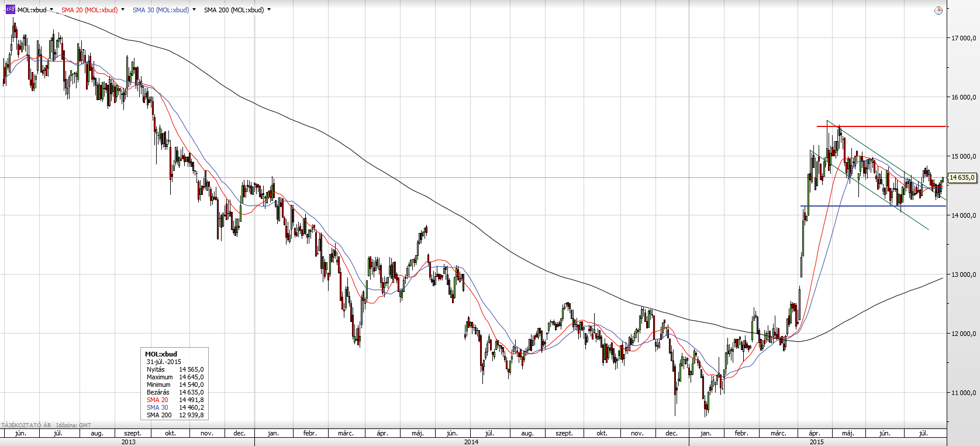Click the febr. month label in 2014
This screenshot has width=980, height=446.
(x=310, y=433)
